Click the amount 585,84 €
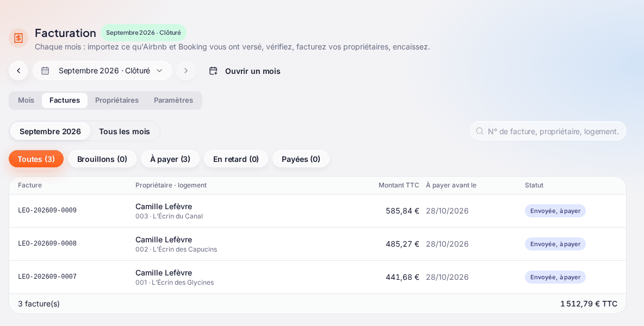Image resolution: width=644 pixels, height=326 pixels. point(403,211)
